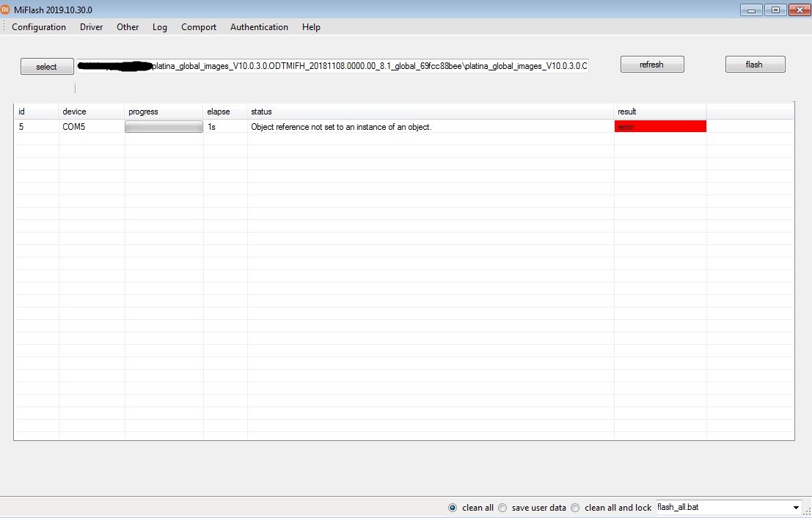The image size is (812, 518).
Task: Open the Help menu
Action: (311, 27)
